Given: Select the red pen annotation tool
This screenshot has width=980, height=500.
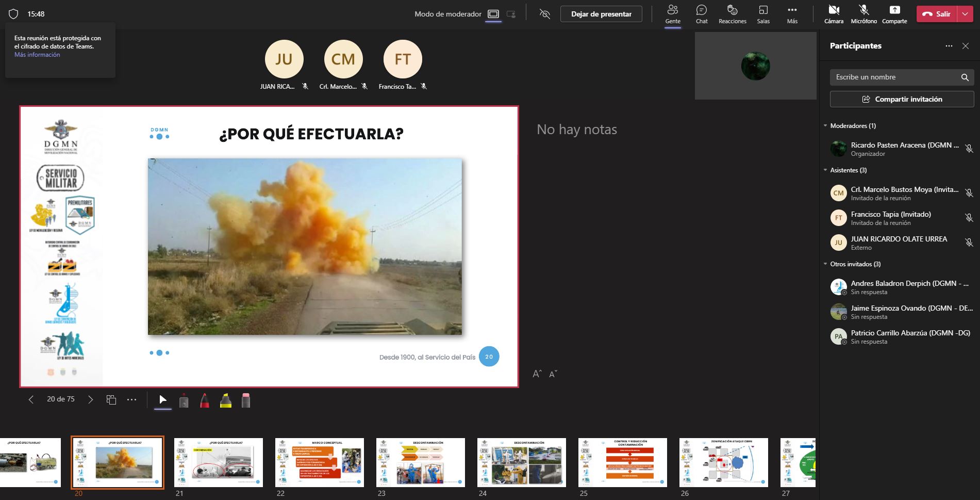Looking at the screenshot, I should pyautogui.click(x=205, y=400).
